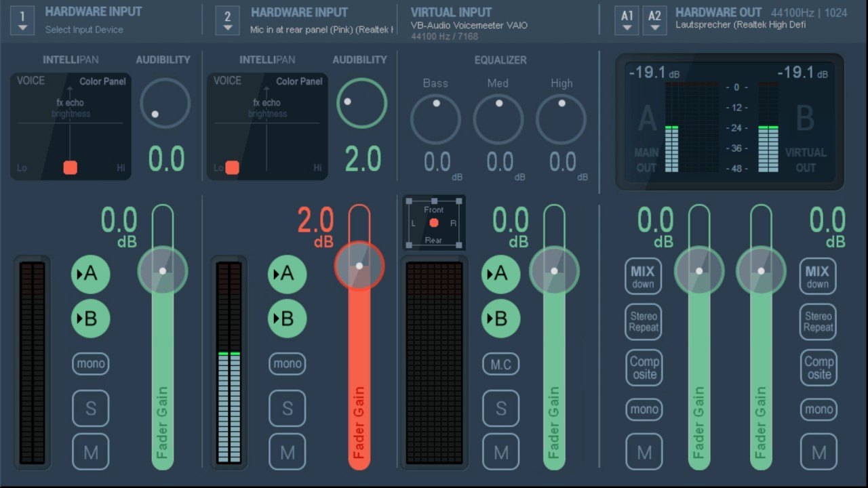The height and width of the screenshot is (488, 868).
Task: Click hardware input 1 fader gain knob
Action: tap(163, 270)
